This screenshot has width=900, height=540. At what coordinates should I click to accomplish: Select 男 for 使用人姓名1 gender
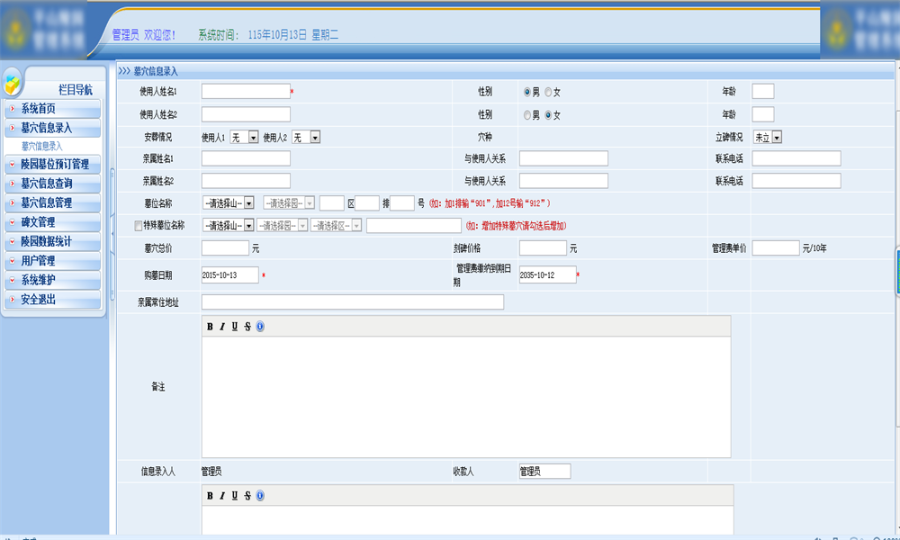[x=527, y=92]
